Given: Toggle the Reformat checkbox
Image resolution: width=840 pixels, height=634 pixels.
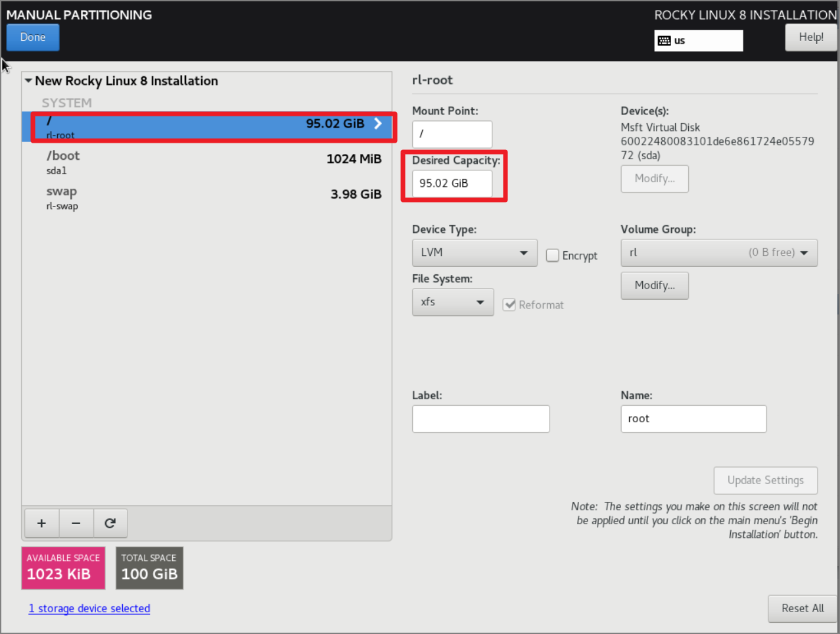Looking at the screenshot, I should pos(509,305).
